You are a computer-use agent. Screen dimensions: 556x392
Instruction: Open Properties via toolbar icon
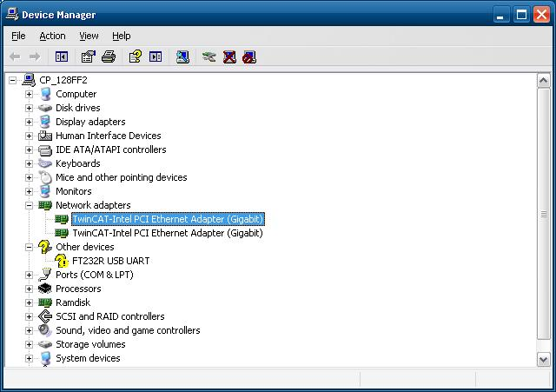point(89,56)
